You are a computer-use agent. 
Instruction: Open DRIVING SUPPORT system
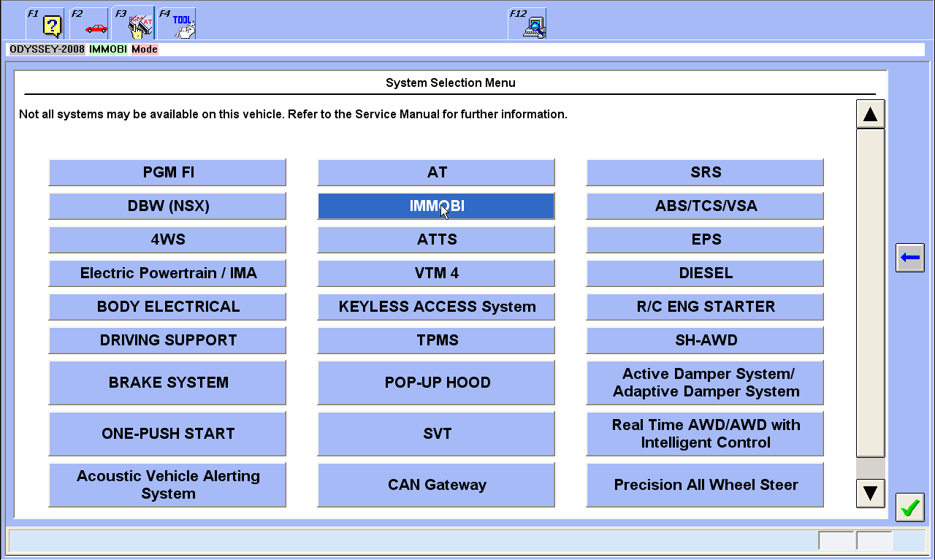(x=167, y=340)
